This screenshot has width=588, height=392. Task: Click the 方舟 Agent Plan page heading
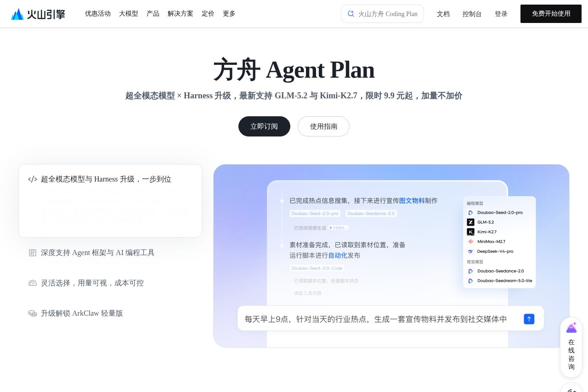[294, 70]
